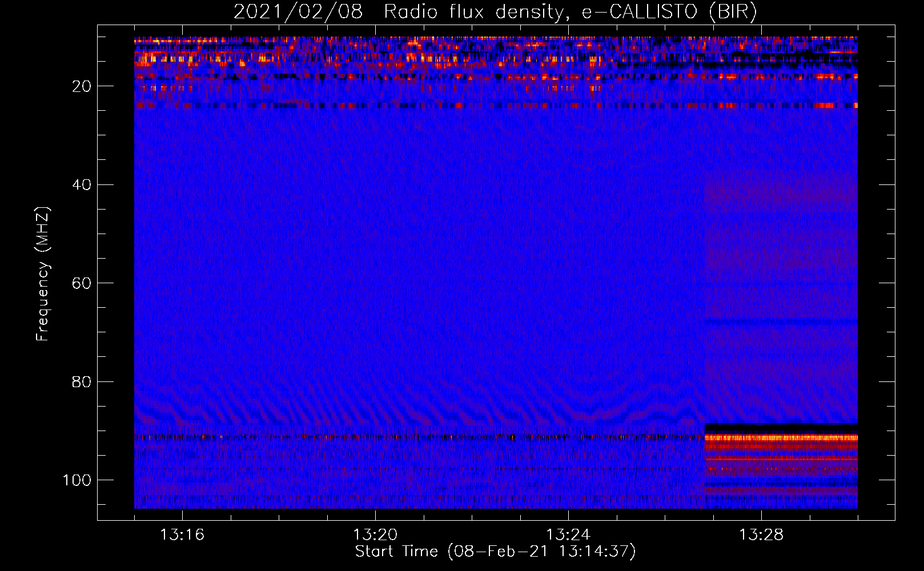Click the '60' frequency tick label
Viewport: 924px width, 571px height.
(x=82, y=283)
